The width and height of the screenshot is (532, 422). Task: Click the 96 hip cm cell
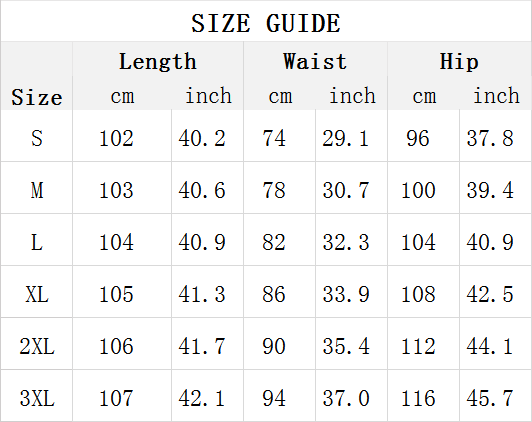(x=418, y=138)
